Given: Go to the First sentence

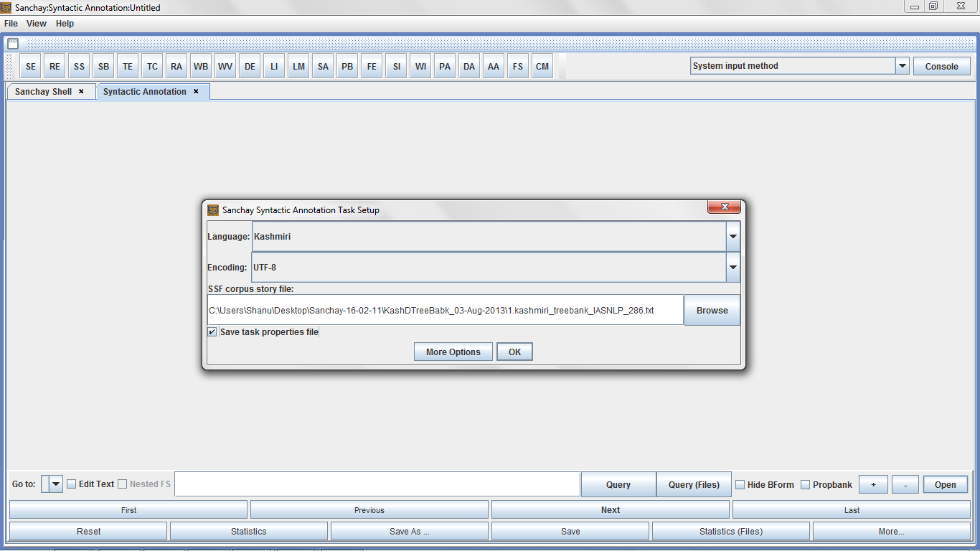Looking at the screenshot, I should [x=128, y=510].
